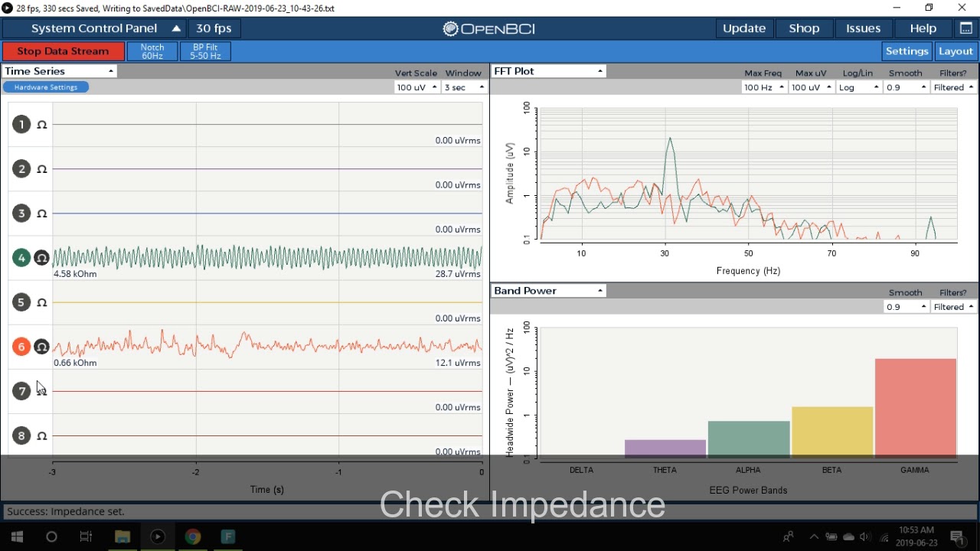
Task: Disable channel 6 impedance check icon
Action: tap(42, 347)
